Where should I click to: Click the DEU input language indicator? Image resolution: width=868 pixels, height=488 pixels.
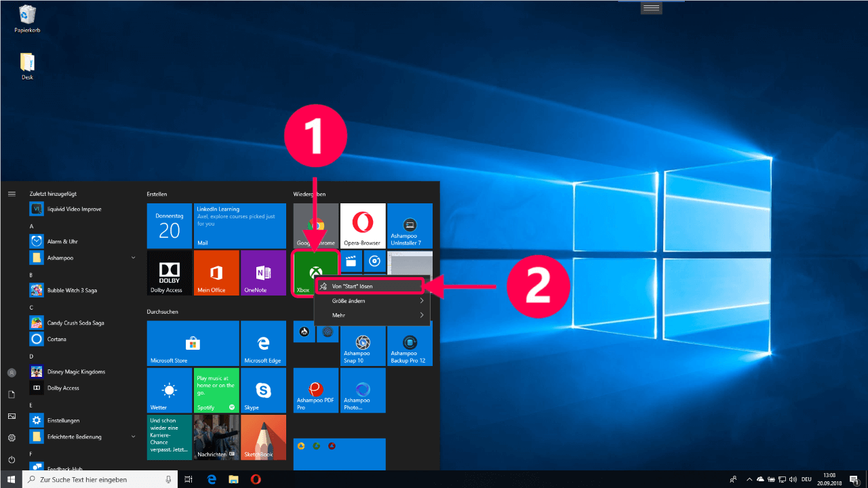(x=807, y=479)
